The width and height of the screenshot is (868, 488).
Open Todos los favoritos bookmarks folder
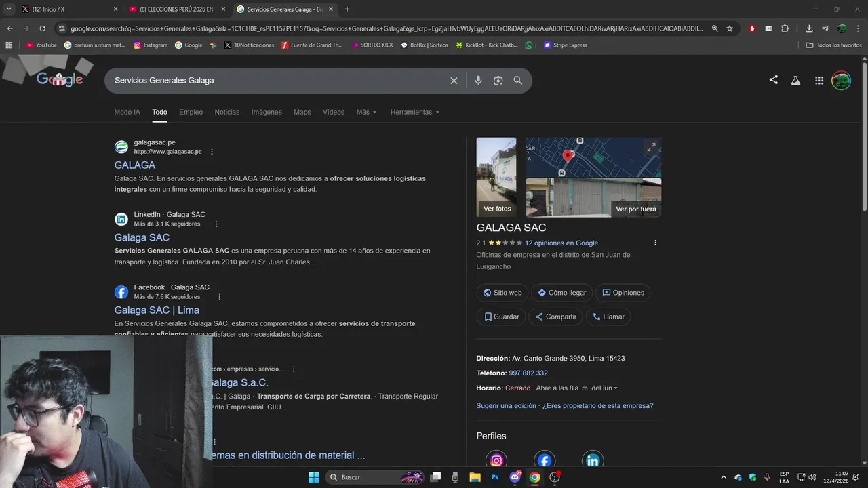(x=834, y=45)
